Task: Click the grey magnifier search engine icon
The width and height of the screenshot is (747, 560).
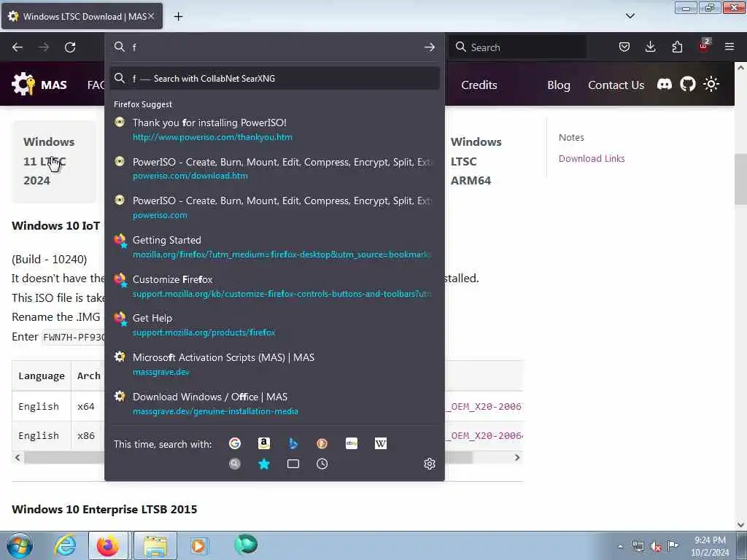Action: (235, 464)
